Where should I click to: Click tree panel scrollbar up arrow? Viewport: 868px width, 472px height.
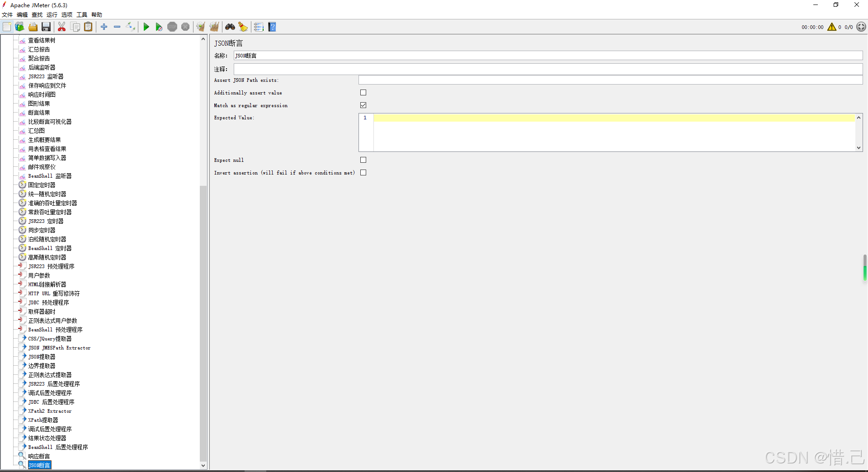[x=203, y=39]
